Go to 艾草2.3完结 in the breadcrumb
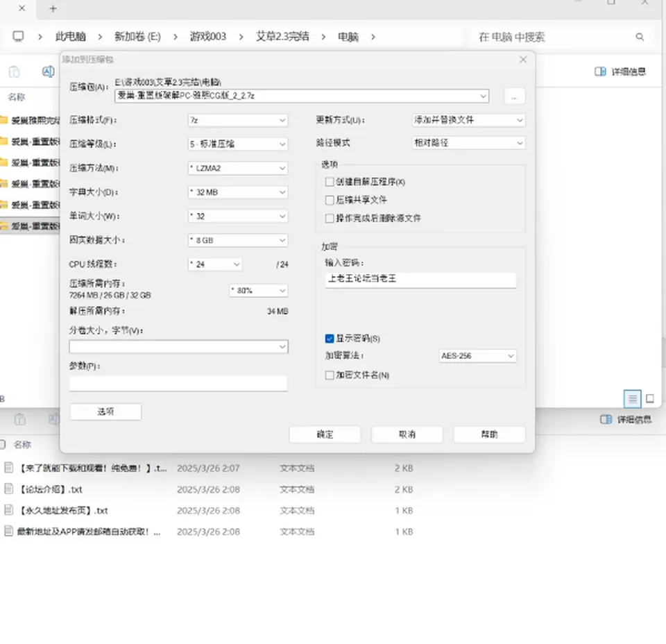Screen dimensions: 666x644 coord(282,37)
